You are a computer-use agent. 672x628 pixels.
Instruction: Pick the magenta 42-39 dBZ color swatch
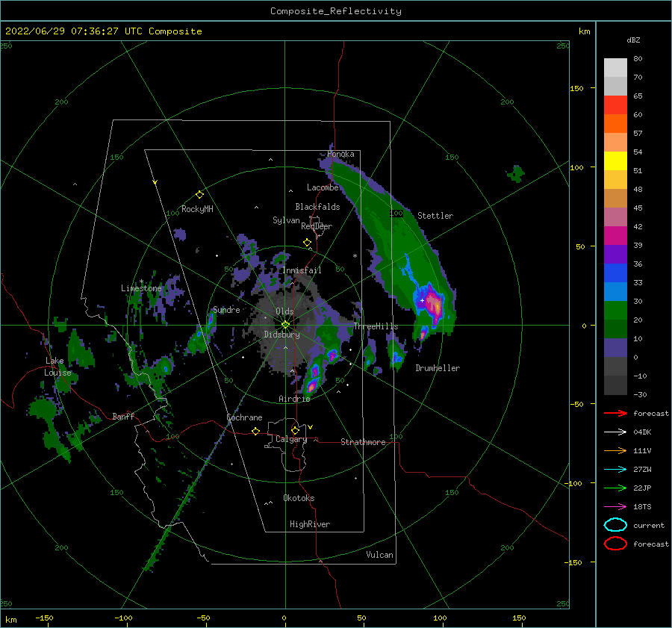click(x=615, y=235)
